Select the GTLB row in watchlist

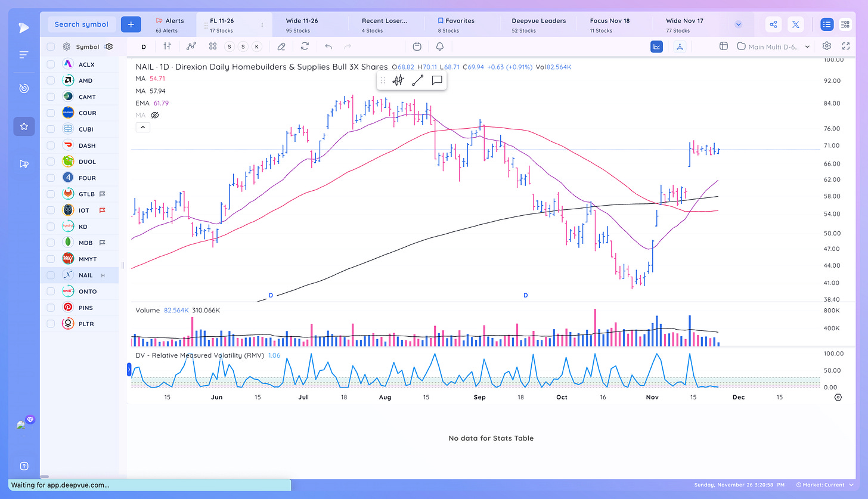pyautogui.click(x=79, y=194)
